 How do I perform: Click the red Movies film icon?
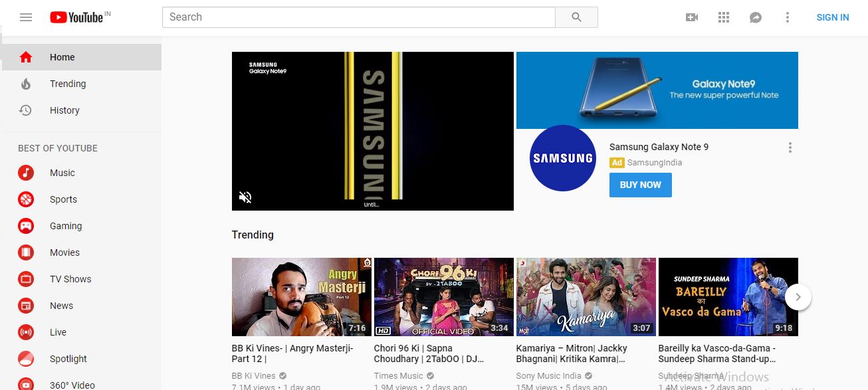26,252
